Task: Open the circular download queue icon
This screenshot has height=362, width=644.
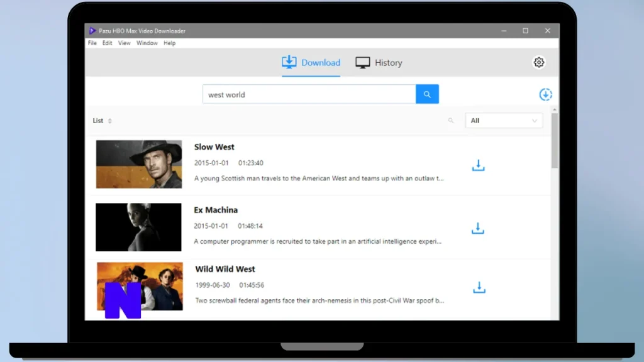Action: pyautogui.click(x=545, y=94)
